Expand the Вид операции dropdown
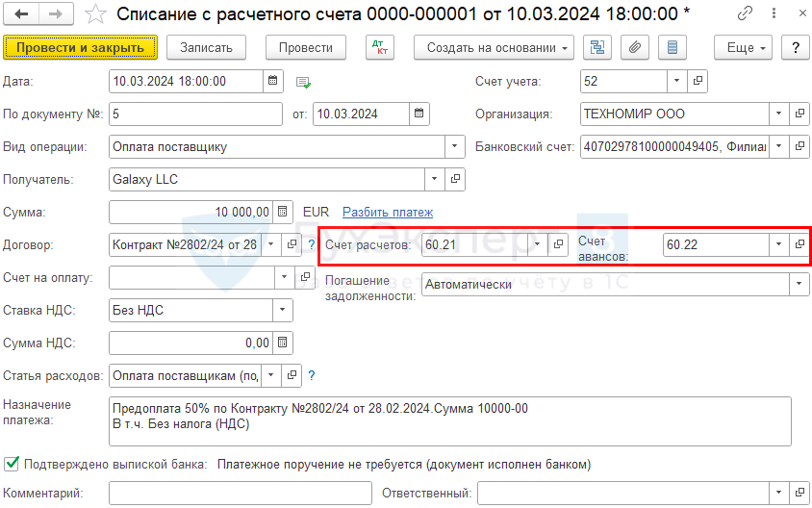This screenshot has width=812, height=508. coord(454,147)
